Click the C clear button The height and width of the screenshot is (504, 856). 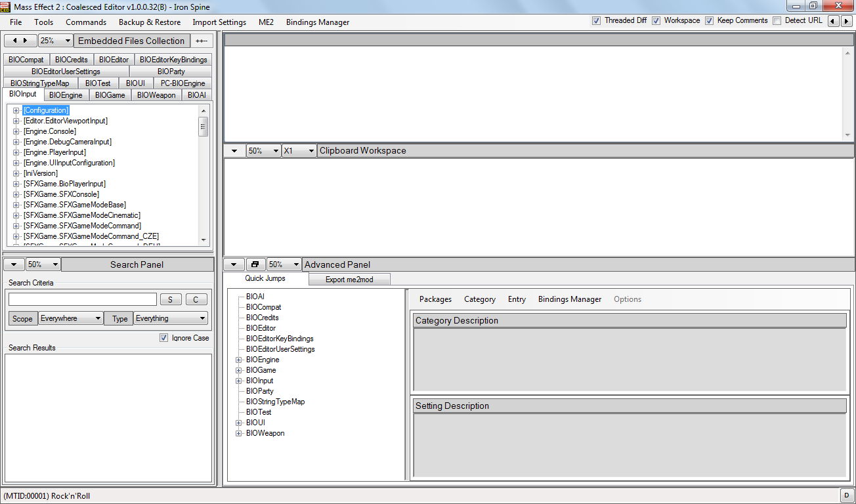(x=196, y=299)
